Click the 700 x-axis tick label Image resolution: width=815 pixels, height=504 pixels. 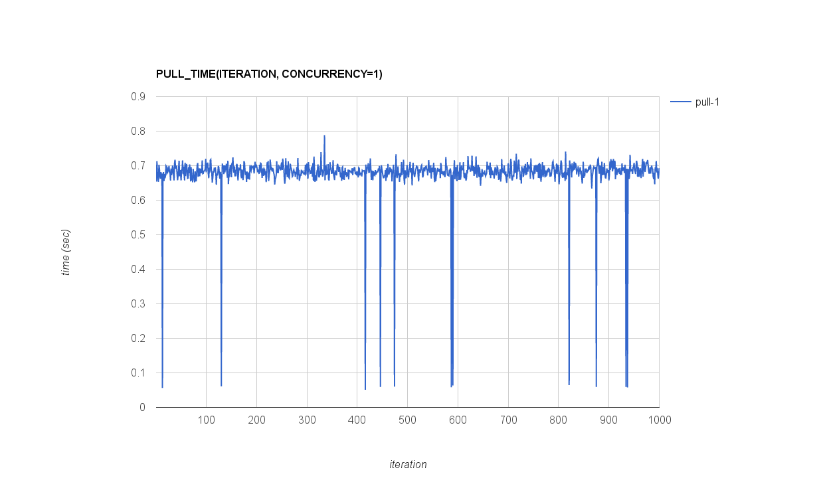[x=508, y=420]
